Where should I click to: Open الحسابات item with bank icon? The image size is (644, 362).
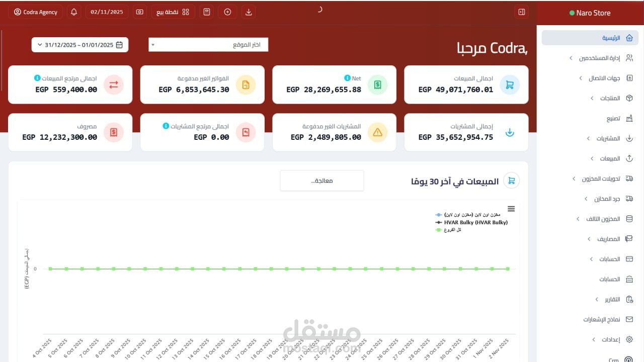point(590,279)
